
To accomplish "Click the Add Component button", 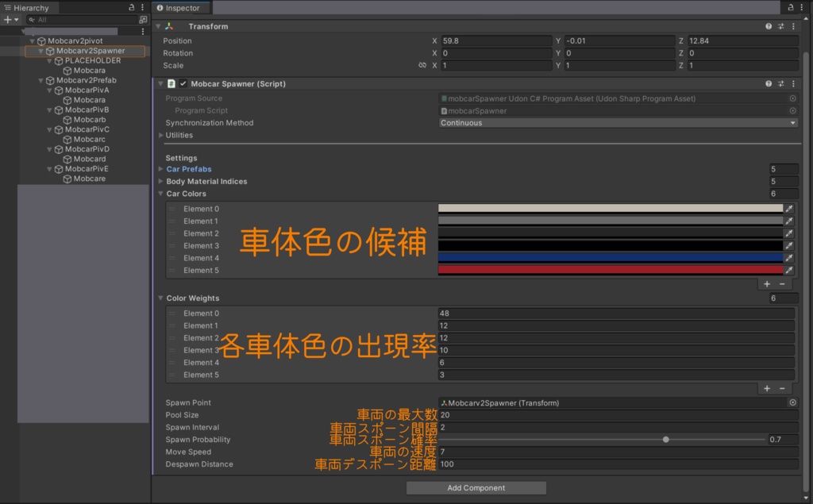I will (475, 487).
